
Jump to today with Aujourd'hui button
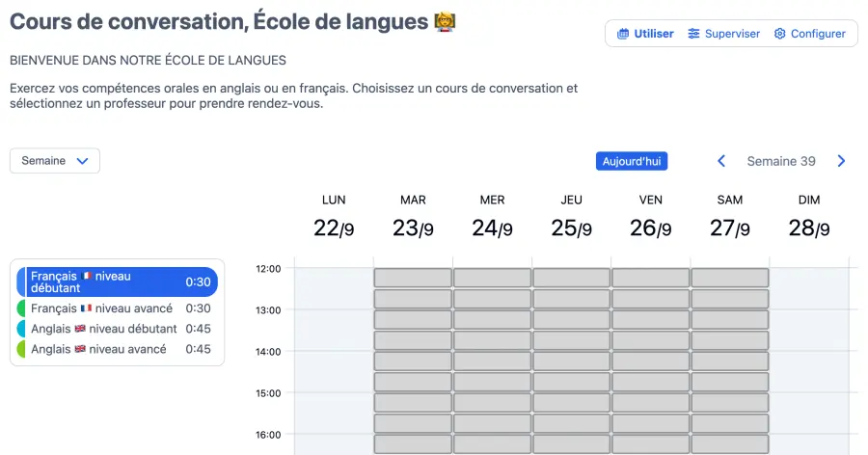coord(632,161)
